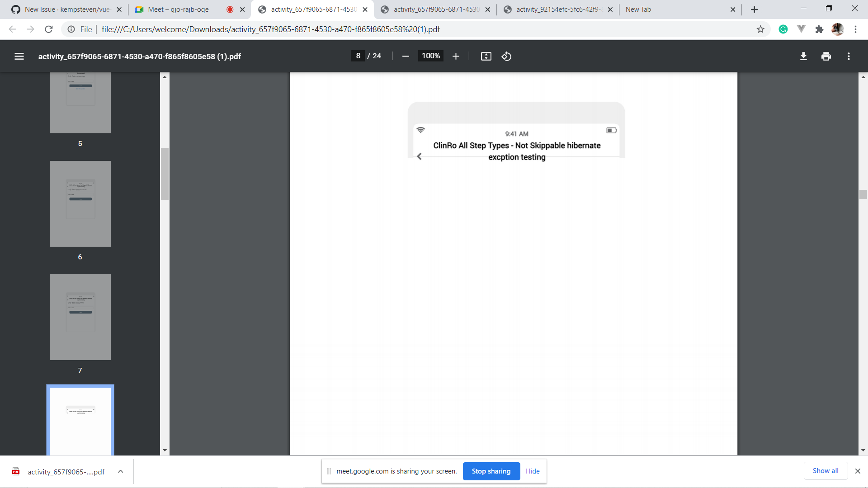Switch to New Issue GitHub tab

(67, 9)
